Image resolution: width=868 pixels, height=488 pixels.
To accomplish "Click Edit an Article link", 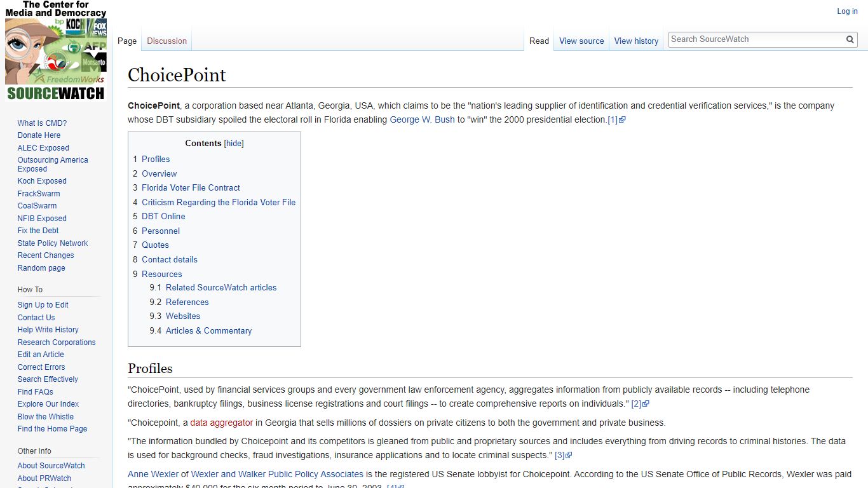I will (x=41, y=355).
